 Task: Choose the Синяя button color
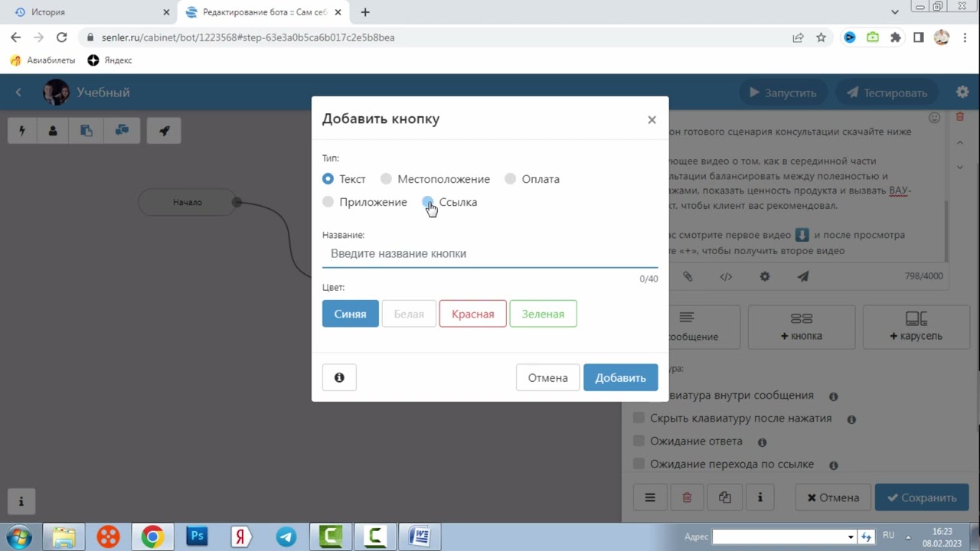click(350, 314)
